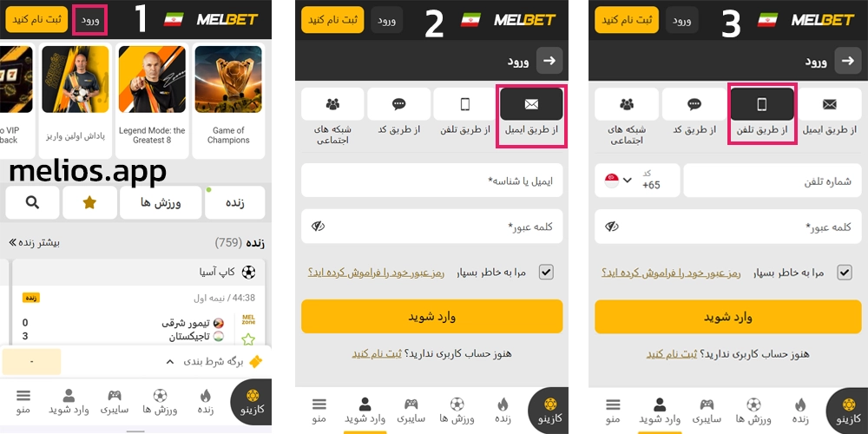
Task: Open the hamburger menu in panel 1
Action: (x=23, y=403)
